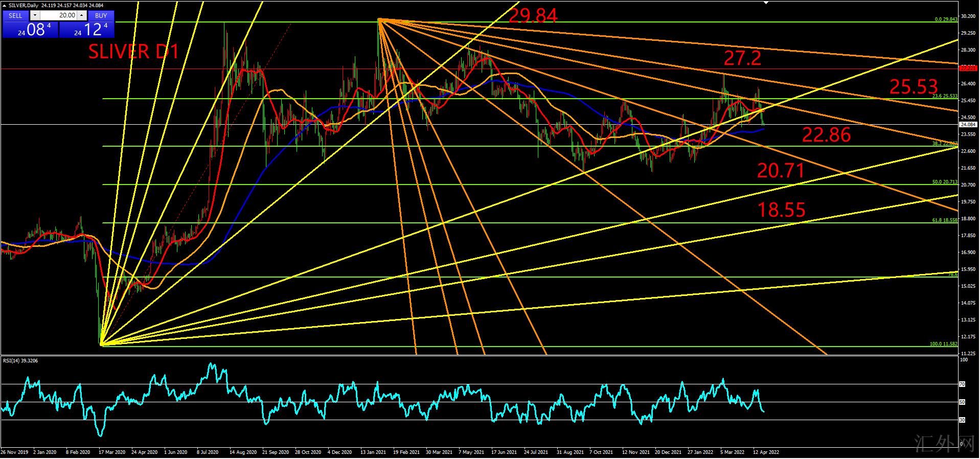980x459 pixels.
Task: Click the sell price 24.08 tile
Action: click(x=30, y=30)
